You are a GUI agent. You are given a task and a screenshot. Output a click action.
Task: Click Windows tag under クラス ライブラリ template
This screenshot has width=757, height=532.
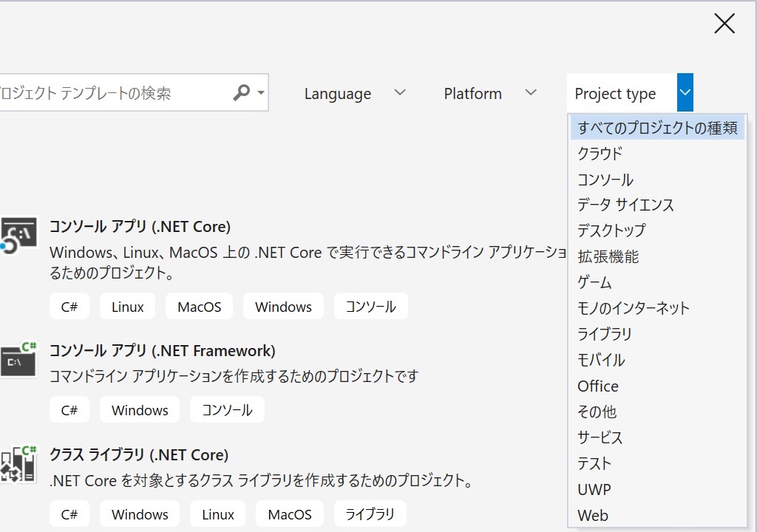(x=140, y=514)
